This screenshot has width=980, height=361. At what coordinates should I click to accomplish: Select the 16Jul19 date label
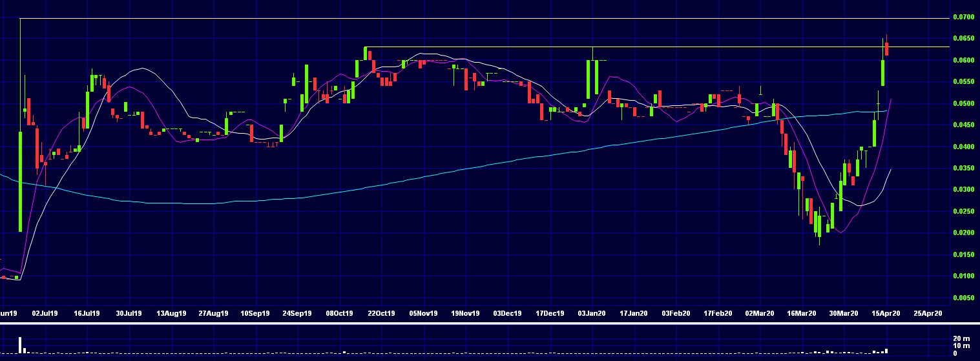coord(87,313)
